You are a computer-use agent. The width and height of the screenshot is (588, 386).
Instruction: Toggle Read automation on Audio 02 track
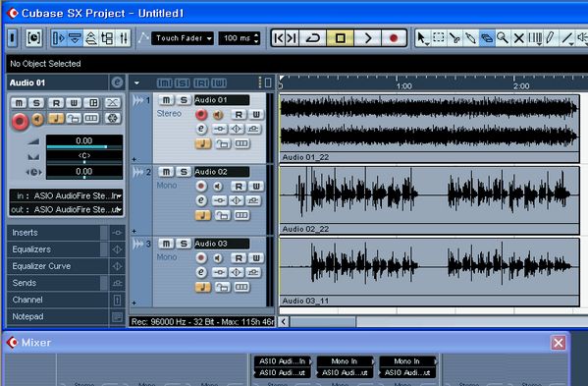point(239,186)
